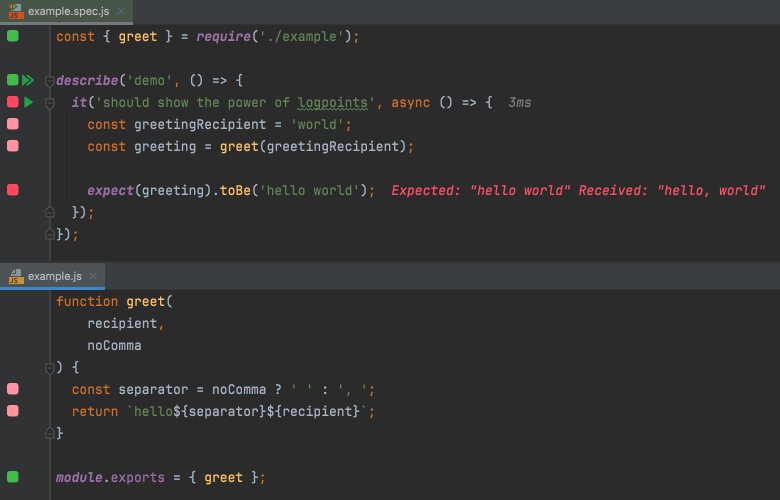780x500 pixels.
Task: Click ${recipient} in the template string
Action: coord(313,411)
